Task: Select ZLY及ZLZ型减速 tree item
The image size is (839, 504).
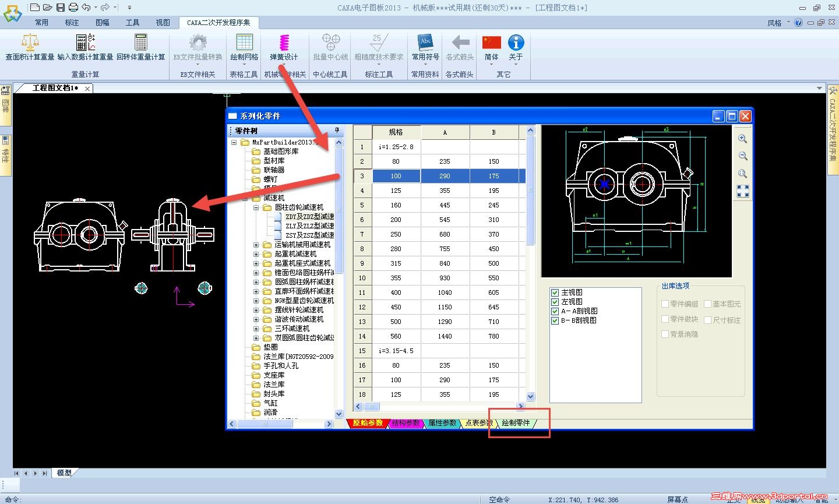Action: [x=310, y=226]
